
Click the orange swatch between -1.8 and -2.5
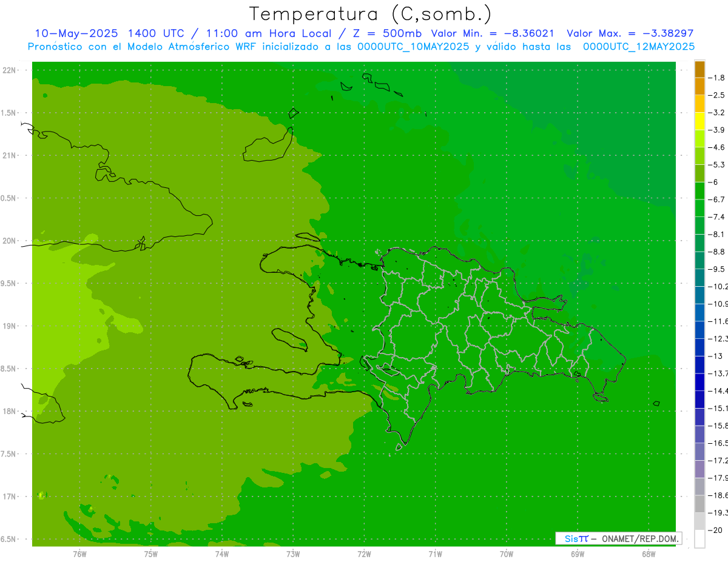tap(699, 87)
